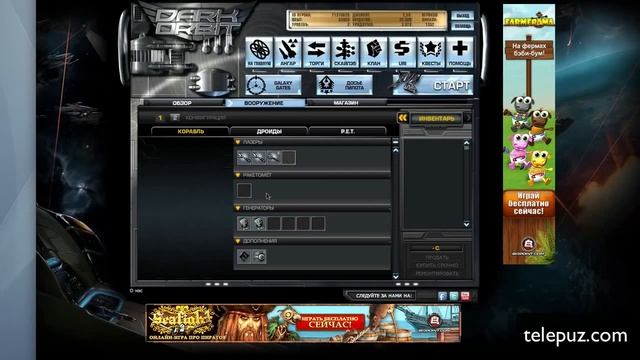Viewport: 640px width, 360px height.
Task: Click the DarkOrbit logo
Action: 196,22
